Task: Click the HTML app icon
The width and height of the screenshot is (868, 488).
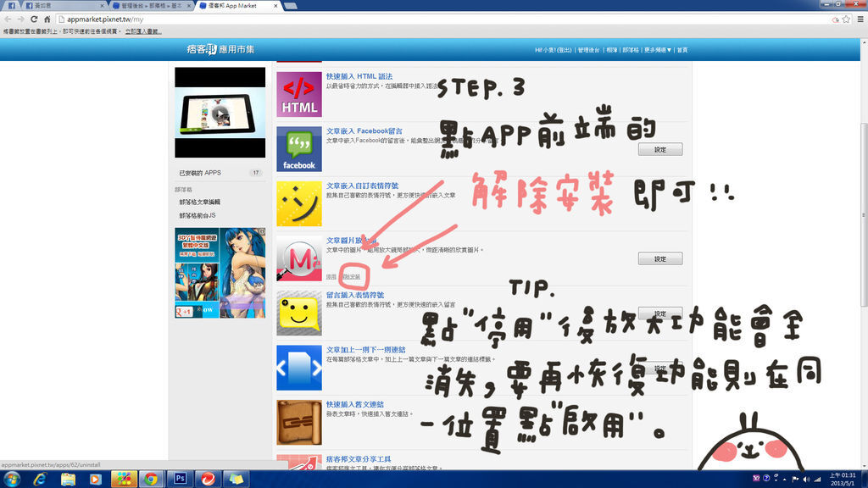Action: coord(299,94)
